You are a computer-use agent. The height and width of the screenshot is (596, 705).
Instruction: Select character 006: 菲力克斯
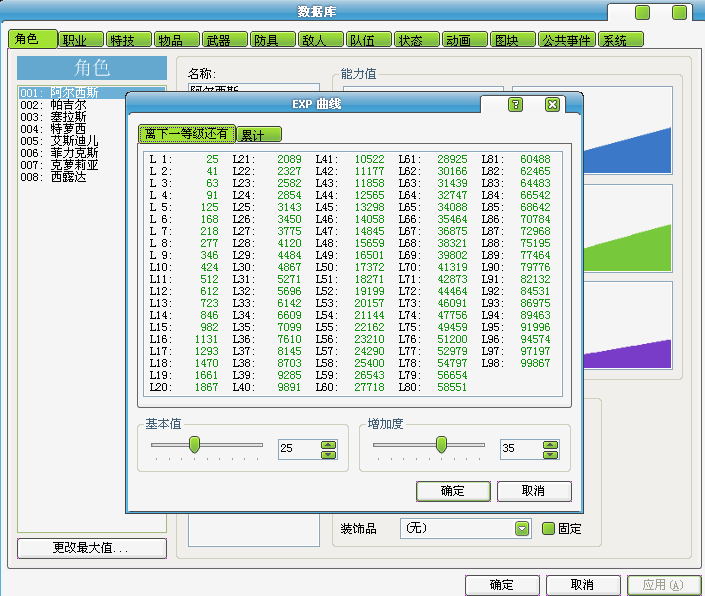coord(72,153)
